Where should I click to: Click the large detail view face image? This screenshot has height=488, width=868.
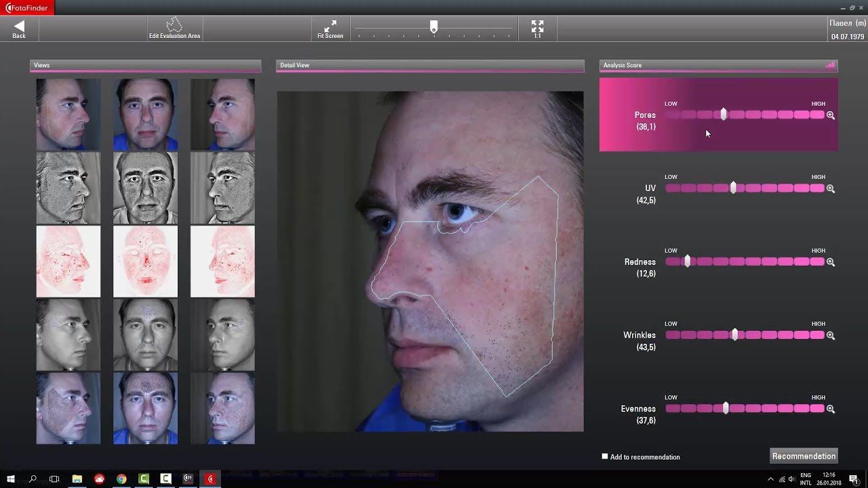point(430,262)
